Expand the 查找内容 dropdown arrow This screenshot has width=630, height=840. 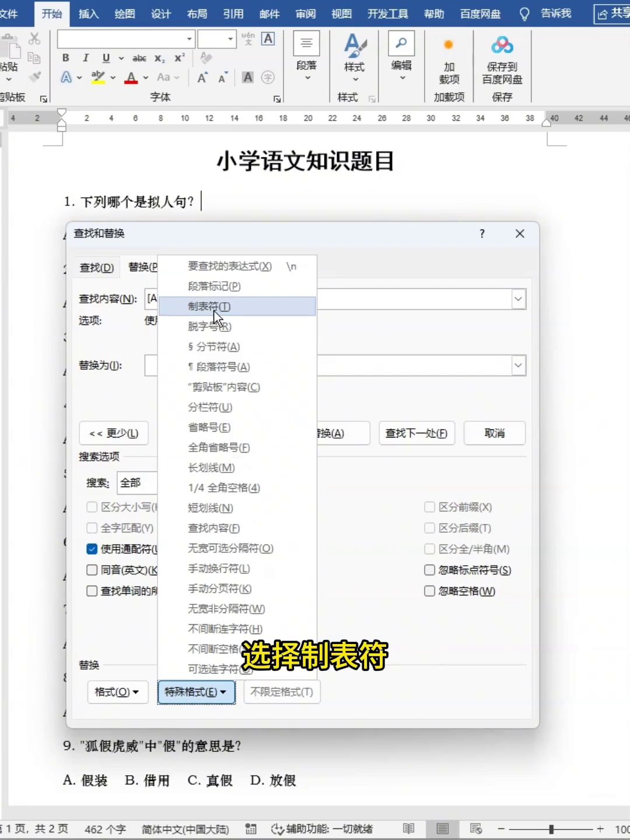518,299
